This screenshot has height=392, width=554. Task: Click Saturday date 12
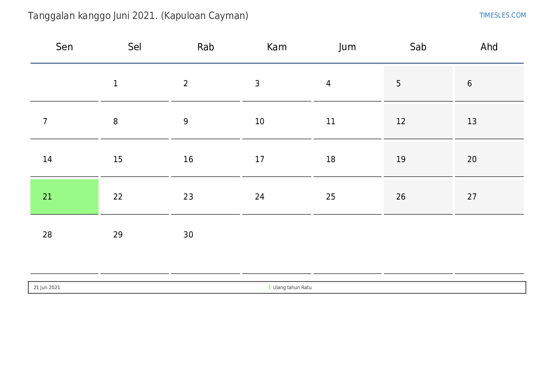point(418,121)
